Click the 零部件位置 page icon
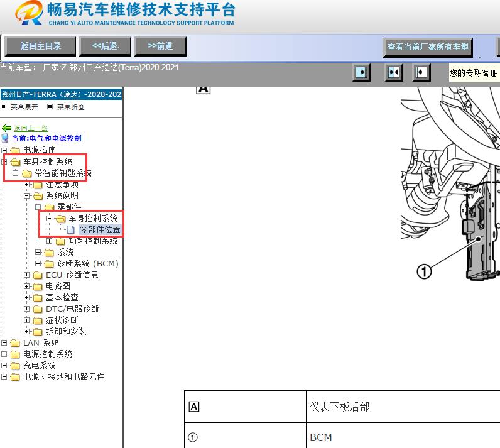 [x=71, y=229]
